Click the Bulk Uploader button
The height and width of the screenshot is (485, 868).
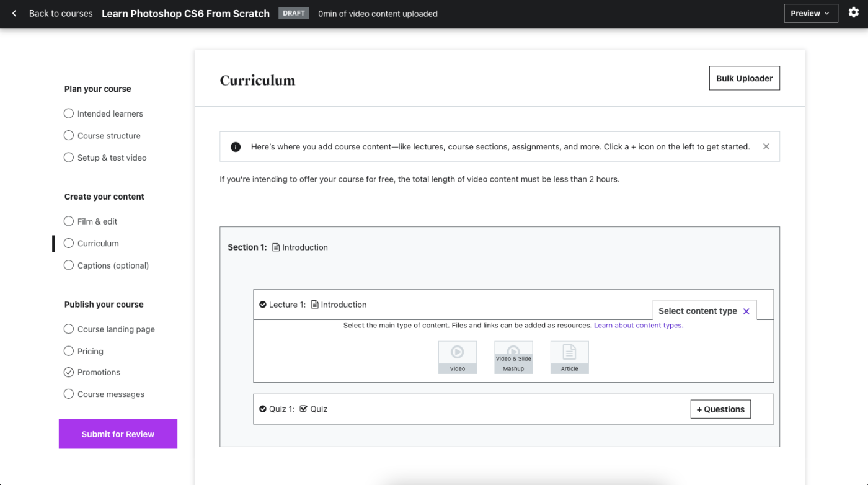744,78
